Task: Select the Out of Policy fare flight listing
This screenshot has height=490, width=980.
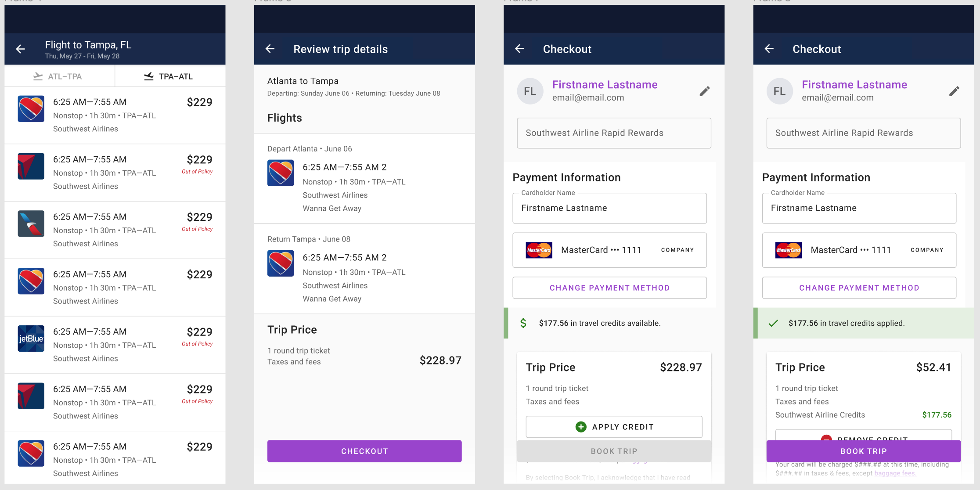Action: pos(115,169)
